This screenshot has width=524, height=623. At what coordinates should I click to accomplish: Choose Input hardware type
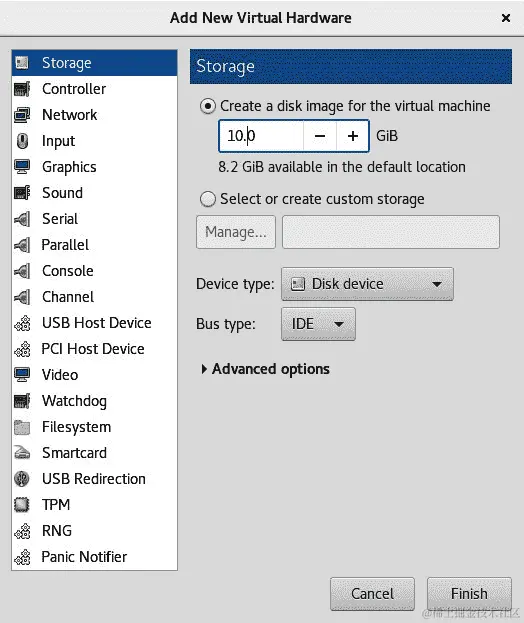(x=95, y=141)
